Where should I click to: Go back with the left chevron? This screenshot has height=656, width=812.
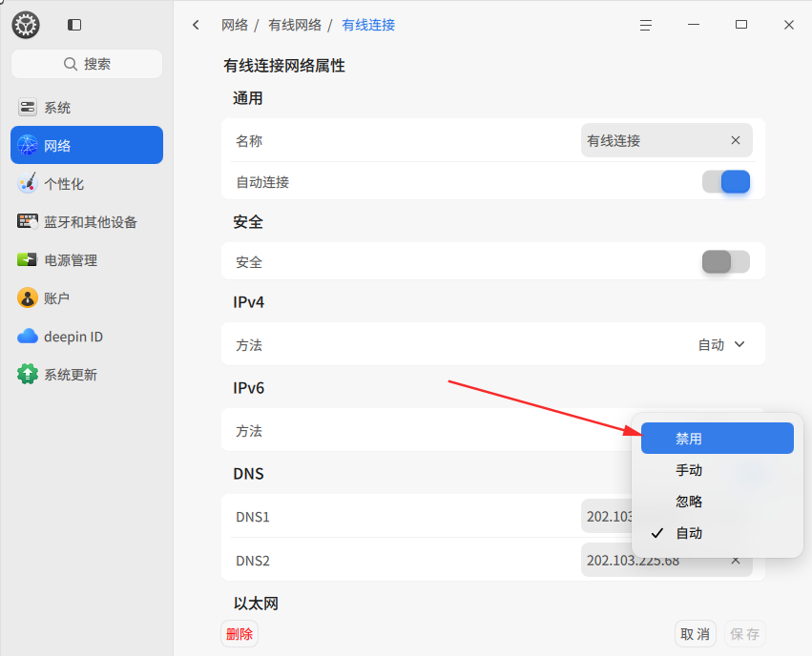pos(196,25)
